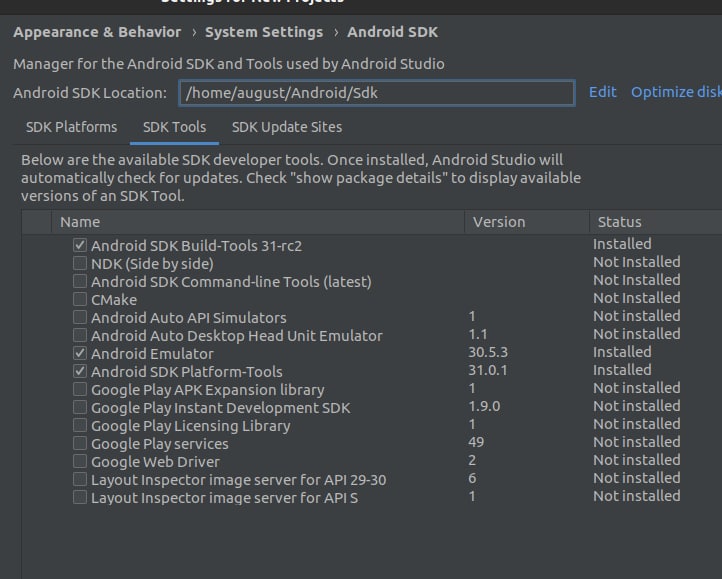
Task: Click Google Play services row label
Action: pos(160,444)
